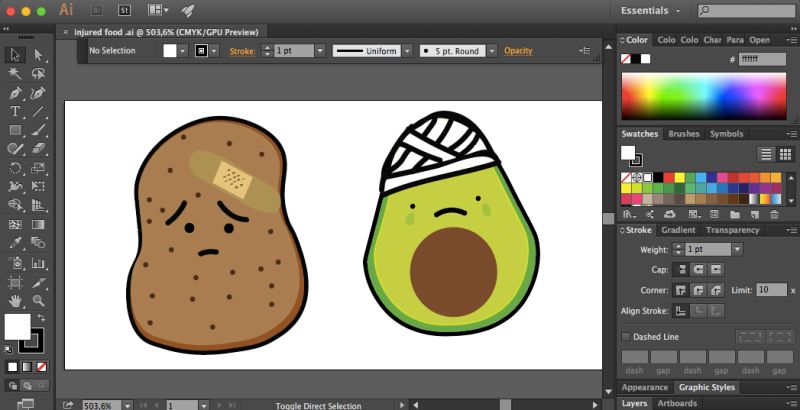This screenshot has height=410, width=800.
Task: Click the swap fill and stroke arrows
Action: (41, 318)
